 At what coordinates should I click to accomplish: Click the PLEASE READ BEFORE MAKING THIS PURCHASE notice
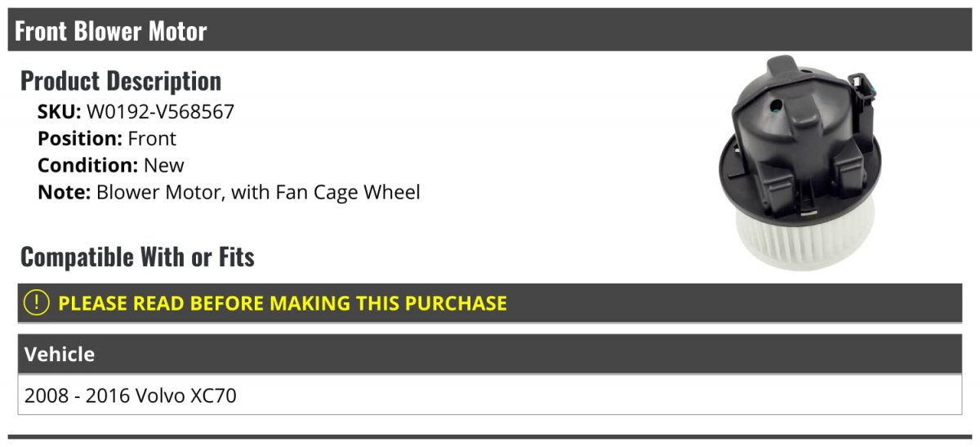tap(282, 303)
